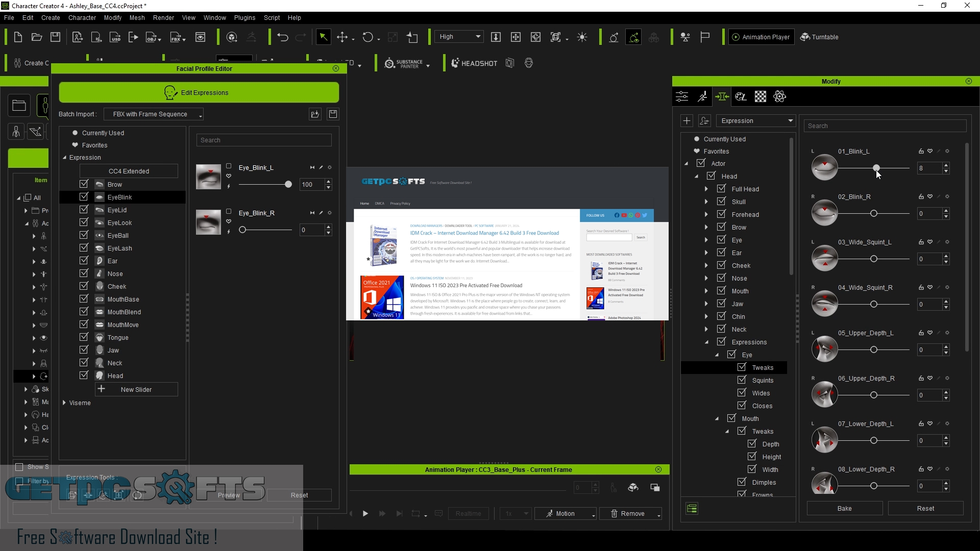The height and width of the screenshot is (551, 980).
Task: Open the atom Physics tab in Modify
Action: pos(780,96)
